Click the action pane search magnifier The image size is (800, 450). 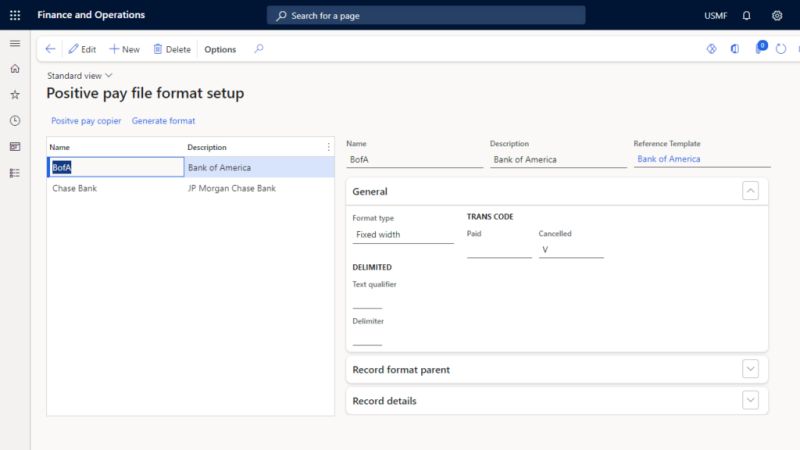(x=259, y=49)
